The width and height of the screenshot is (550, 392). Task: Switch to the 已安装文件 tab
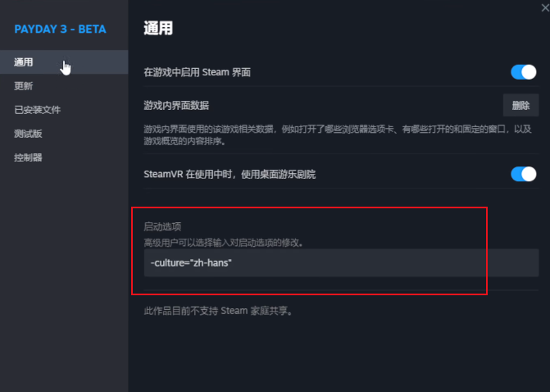[38, 110]
